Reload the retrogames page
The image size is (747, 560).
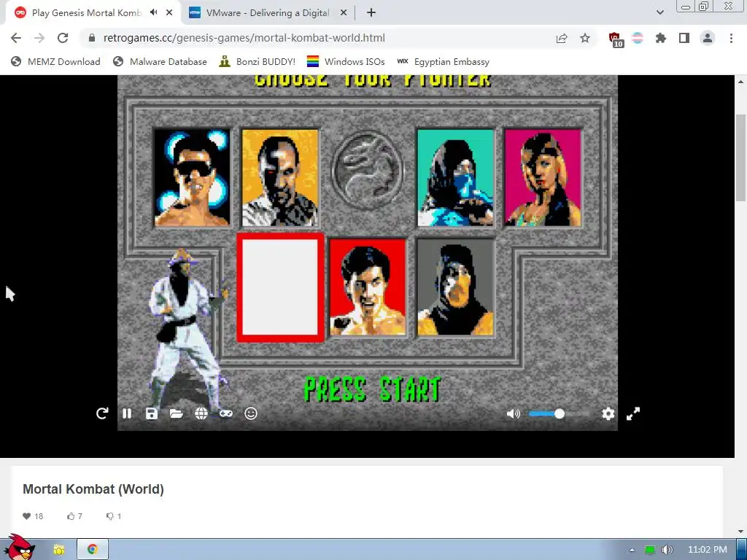click(x=63, y=38)
